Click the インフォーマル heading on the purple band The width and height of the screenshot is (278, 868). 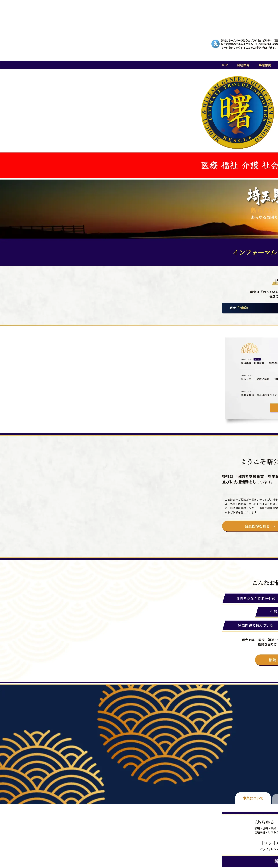pos(255,252)
